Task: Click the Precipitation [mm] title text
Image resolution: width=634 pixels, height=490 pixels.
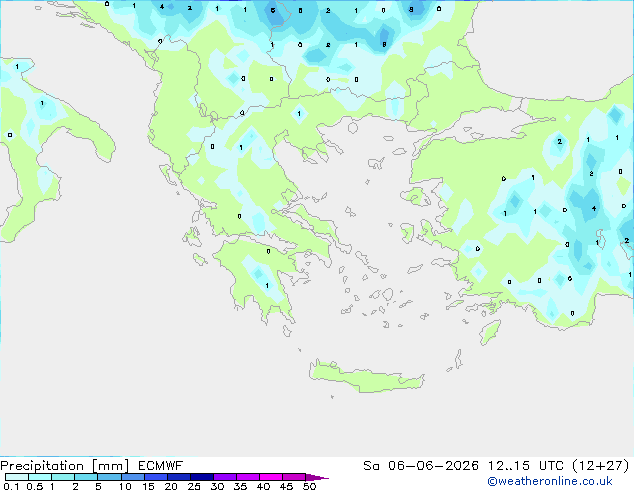Action: tap(65, 466)
